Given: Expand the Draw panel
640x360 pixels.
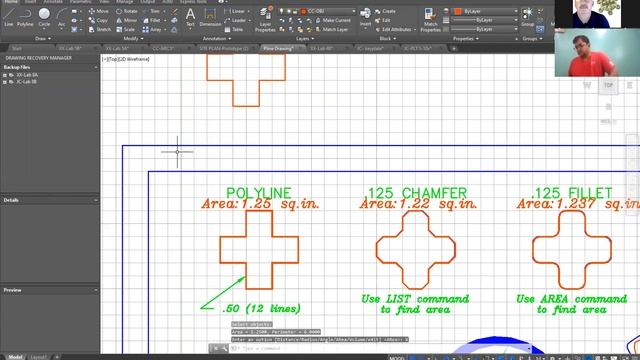Looking at the screenshot, I should click(x=43, y=38).
